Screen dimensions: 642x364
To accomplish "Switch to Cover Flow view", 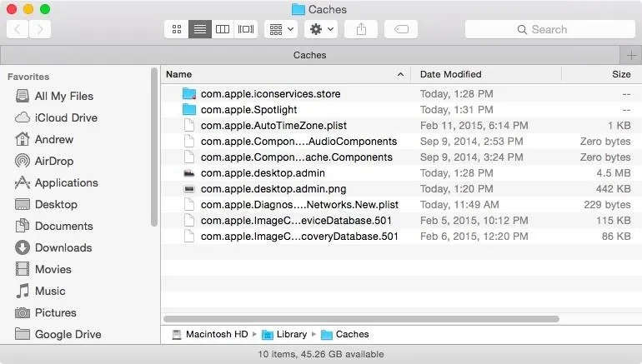I will click(x=246, y=29).
